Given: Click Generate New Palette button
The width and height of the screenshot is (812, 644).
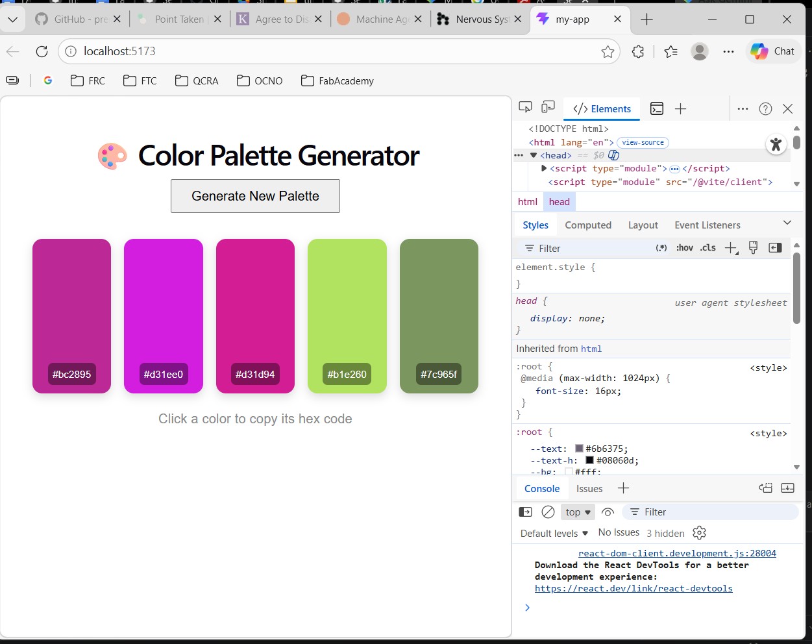Looking at the screenshot, I should (255, 196).
